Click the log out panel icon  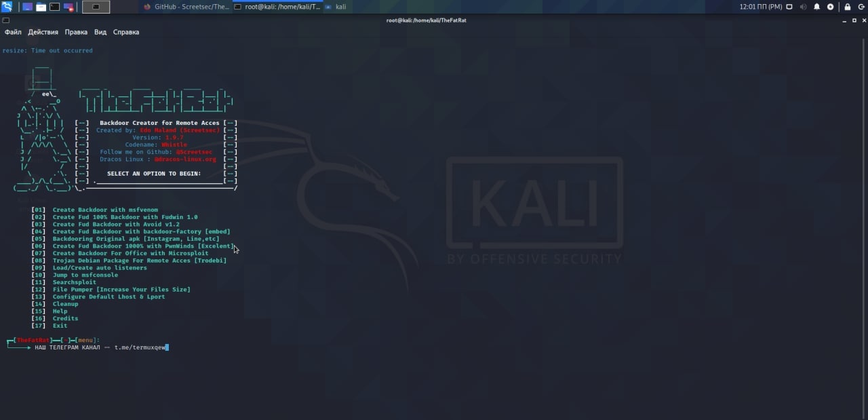(861, 7)
